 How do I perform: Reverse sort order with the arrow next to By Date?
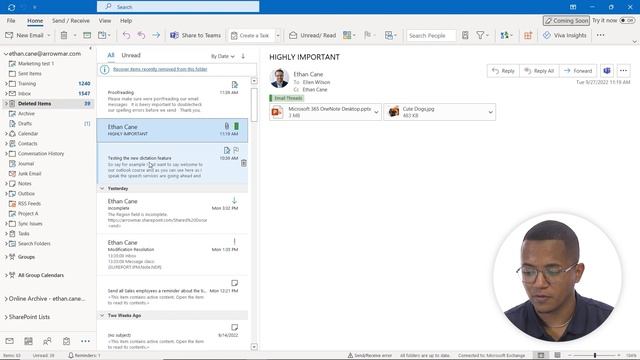coord(243,56)
